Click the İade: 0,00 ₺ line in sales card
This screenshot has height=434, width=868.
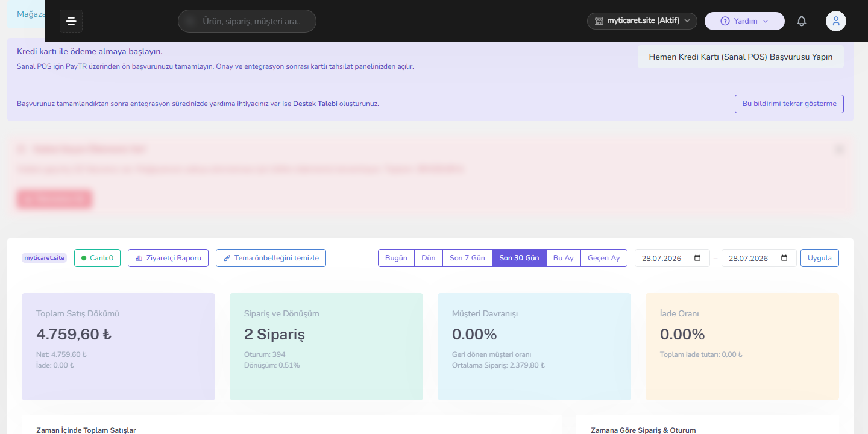click(x=55, y=365)
